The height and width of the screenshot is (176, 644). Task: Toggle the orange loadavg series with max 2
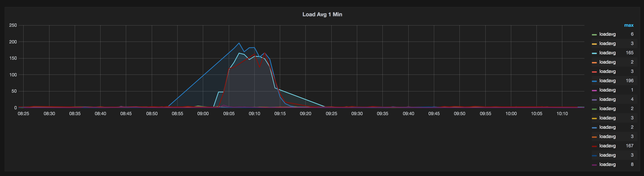coord(607,62)
